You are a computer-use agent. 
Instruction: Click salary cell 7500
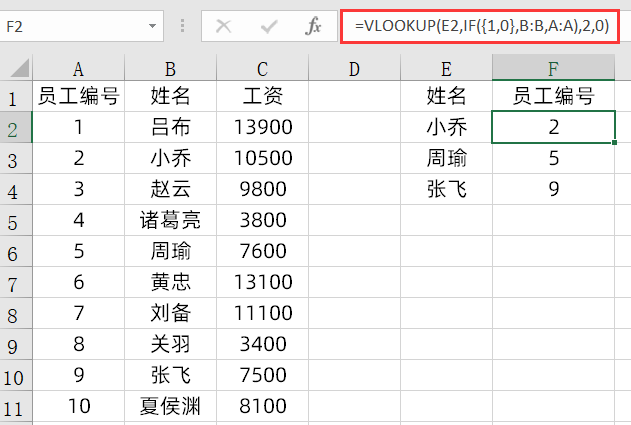[x=262, y=375]
